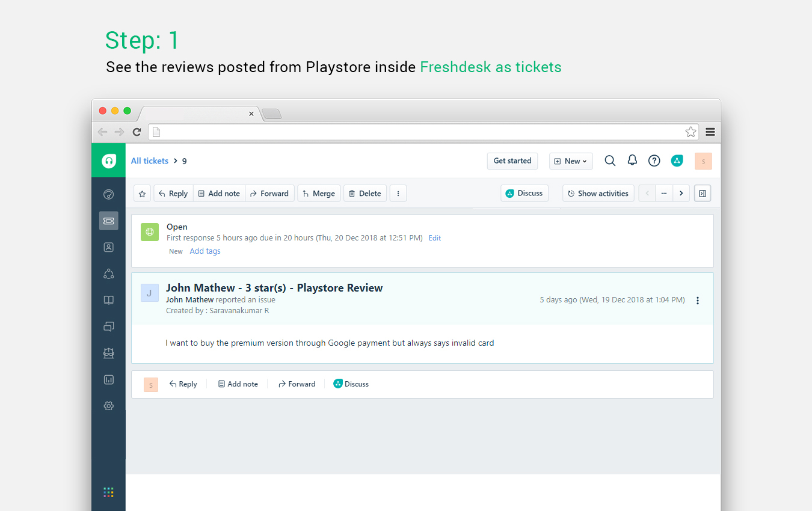Click Reply in the top toolbar
The height and width of the screenshot is (511, 812).
tap(173, 193)
